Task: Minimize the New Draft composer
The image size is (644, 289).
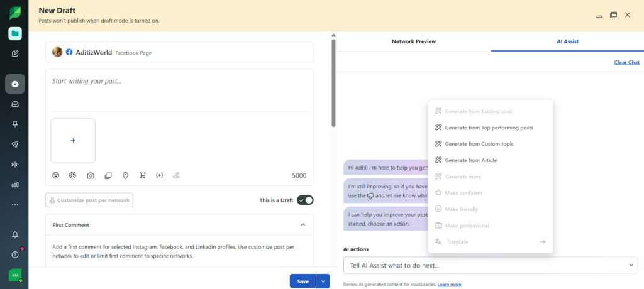Action: (x=599, y=16)
